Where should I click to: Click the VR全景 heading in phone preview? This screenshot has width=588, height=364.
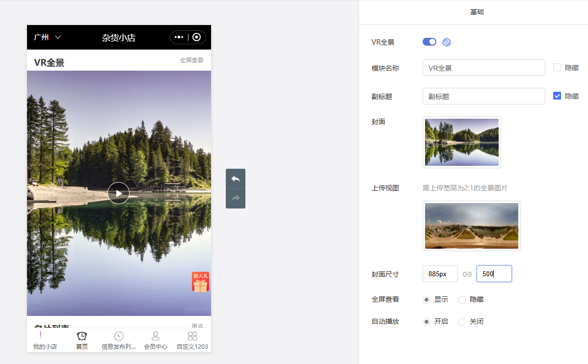(x=49, y=63)
